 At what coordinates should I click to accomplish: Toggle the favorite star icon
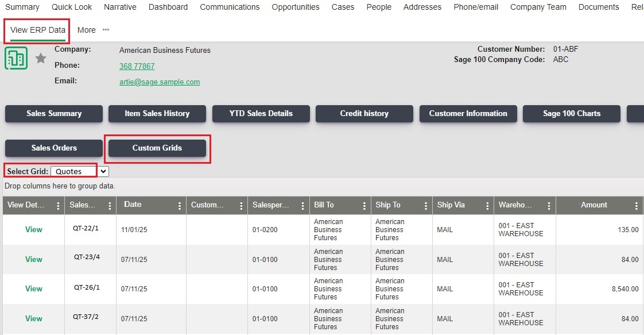click(x=41, y=58)
